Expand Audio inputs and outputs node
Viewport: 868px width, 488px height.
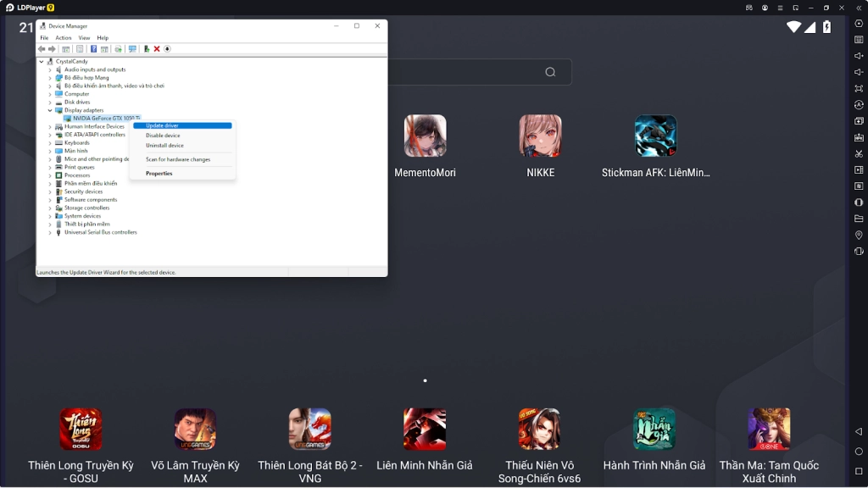50,69
